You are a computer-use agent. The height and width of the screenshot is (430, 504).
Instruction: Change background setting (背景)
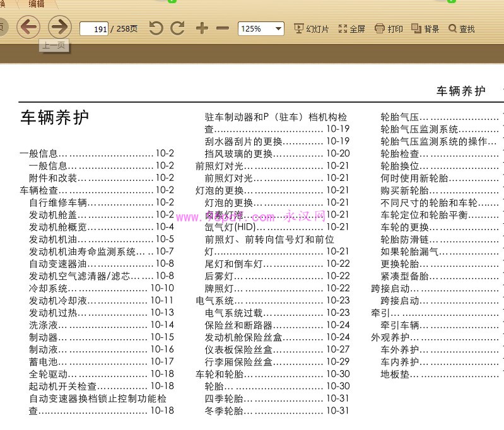click(x=425, y=29)
